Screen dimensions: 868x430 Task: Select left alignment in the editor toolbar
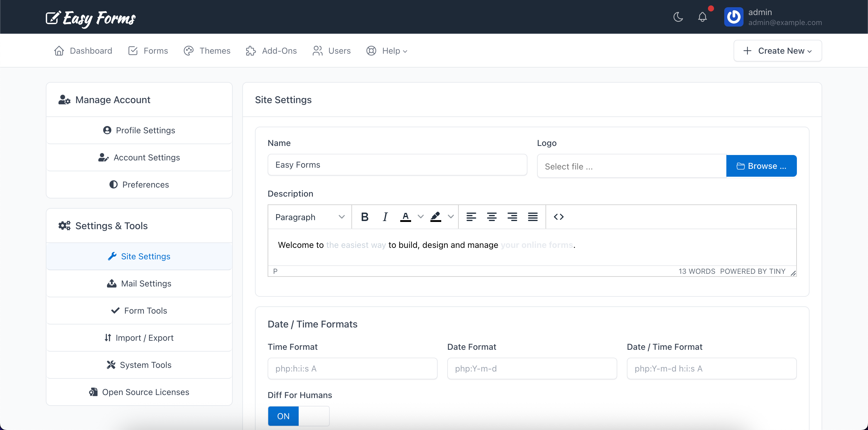point(471,217)
